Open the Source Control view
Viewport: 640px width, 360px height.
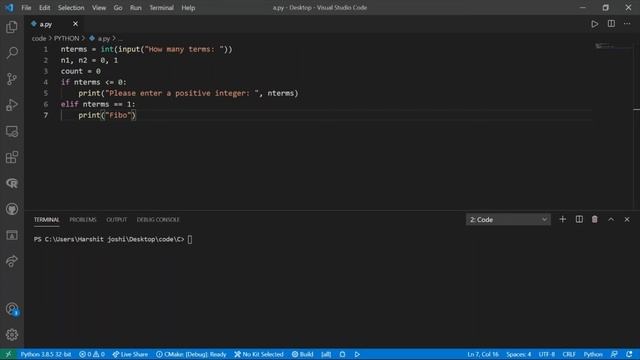click(12, 79)
